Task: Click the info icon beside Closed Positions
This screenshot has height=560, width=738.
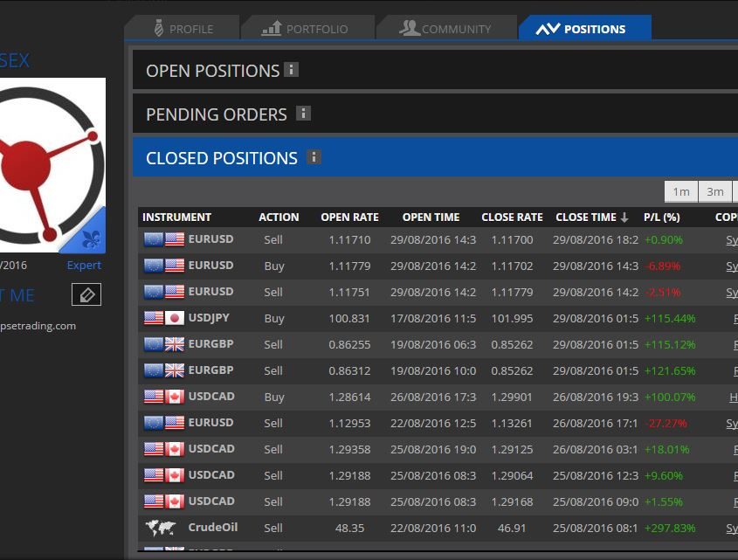Action: 314,157
